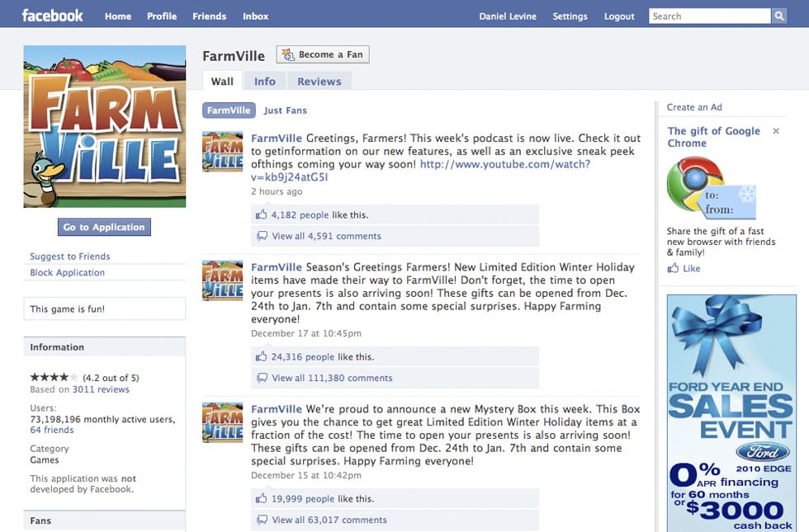Click comment icon beside 111,380 comments
809x532 pixels.
click(x=263, y=378)
